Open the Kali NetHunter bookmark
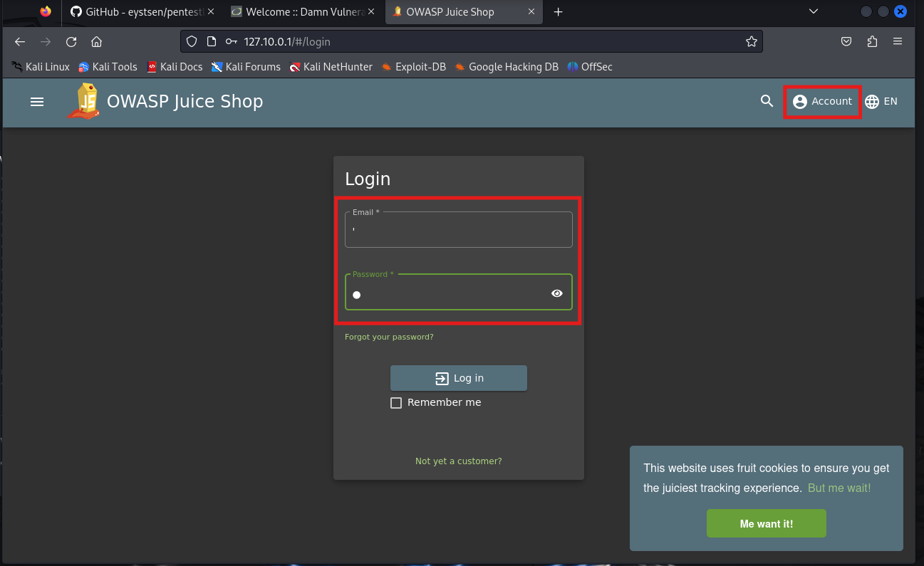This screenshot has width=924, height=566. pos(331,67)
